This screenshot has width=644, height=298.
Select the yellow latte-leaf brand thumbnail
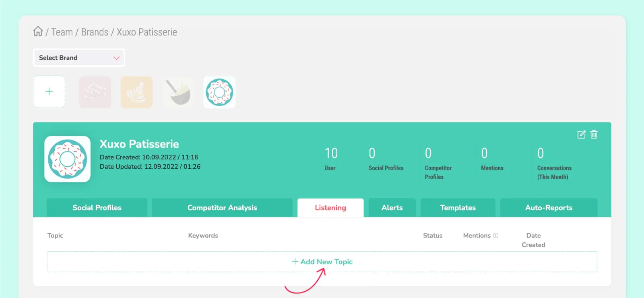[137, 92]
